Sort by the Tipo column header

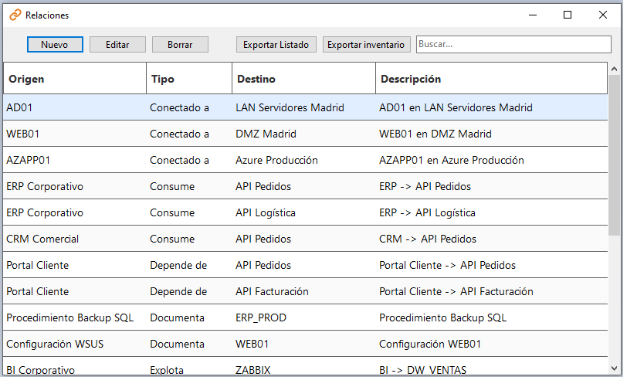(x=189, y=78)
